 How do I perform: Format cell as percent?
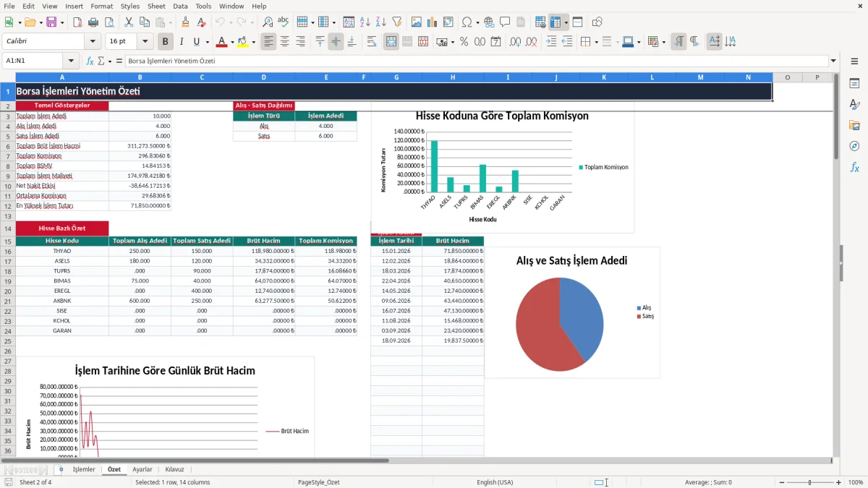[x=464, y=42]
